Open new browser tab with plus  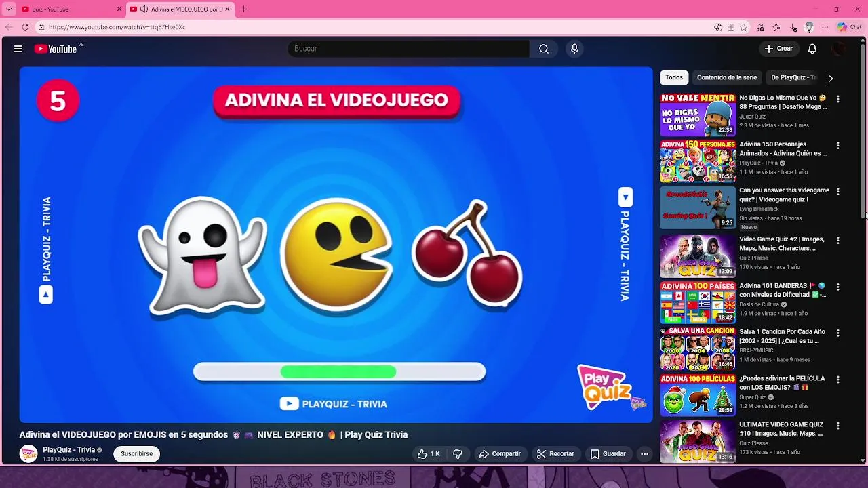point(243,9)
